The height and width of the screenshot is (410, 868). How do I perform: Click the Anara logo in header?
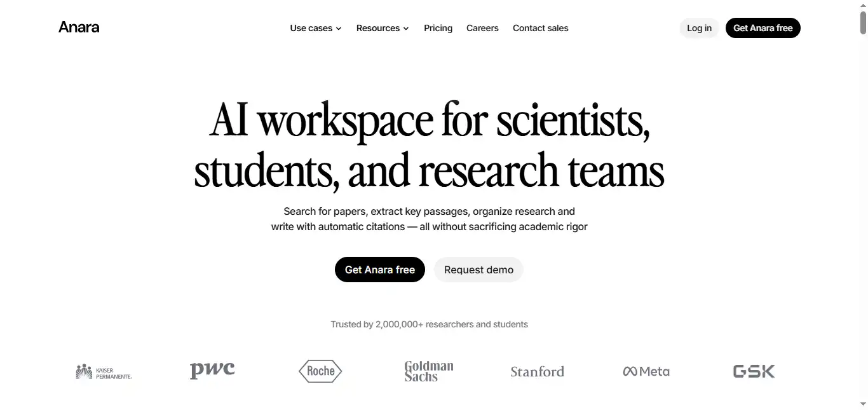click(79, 27)
